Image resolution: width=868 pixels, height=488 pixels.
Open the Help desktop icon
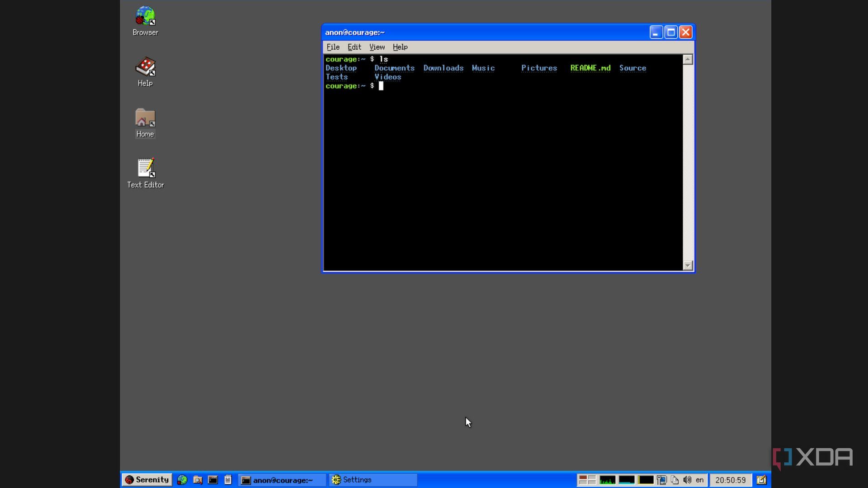coord(145,72)
